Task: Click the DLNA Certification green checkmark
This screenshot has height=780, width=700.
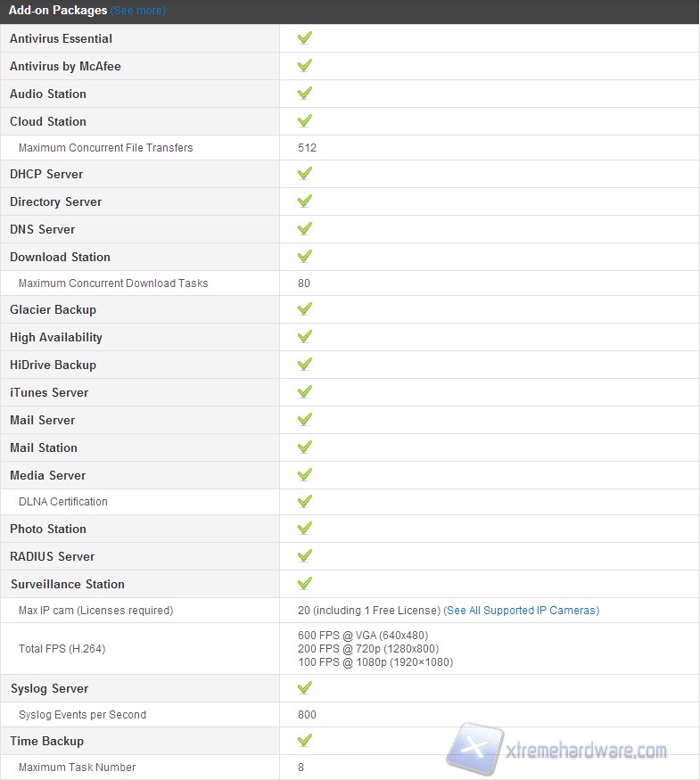Action: (x=305, y=501)
